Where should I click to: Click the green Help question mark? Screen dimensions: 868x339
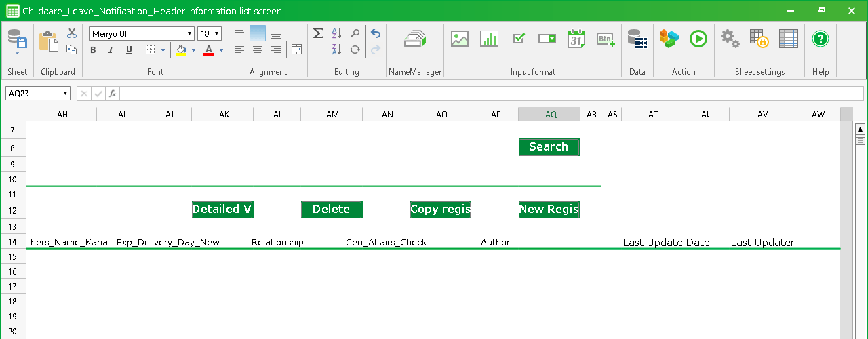(821, 39)
